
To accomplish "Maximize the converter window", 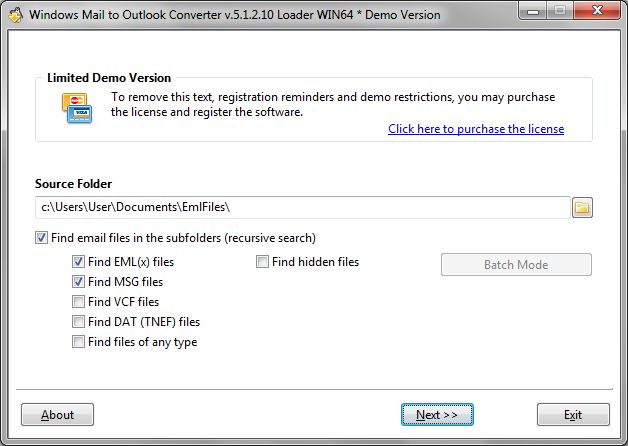I will click(x=559, y=12).
